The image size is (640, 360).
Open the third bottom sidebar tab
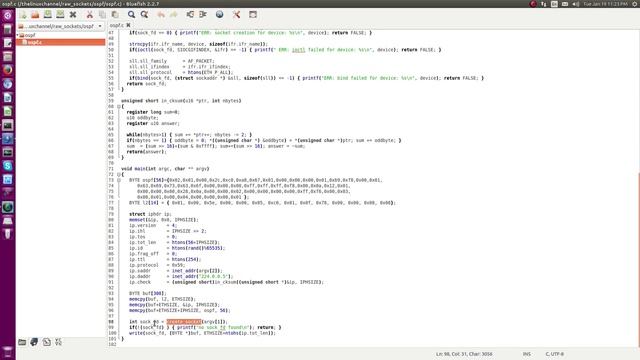pyautogui.click(x=47, y=342)
